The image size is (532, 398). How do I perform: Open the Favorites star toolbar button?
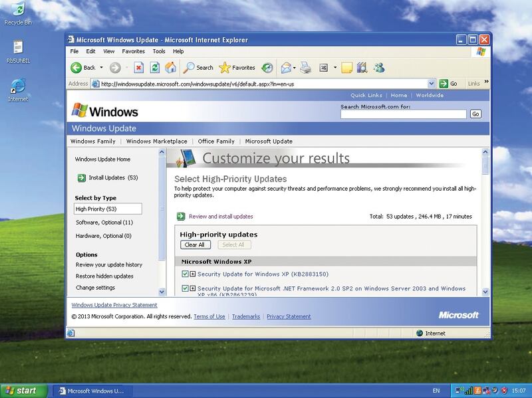pos(237,67)
